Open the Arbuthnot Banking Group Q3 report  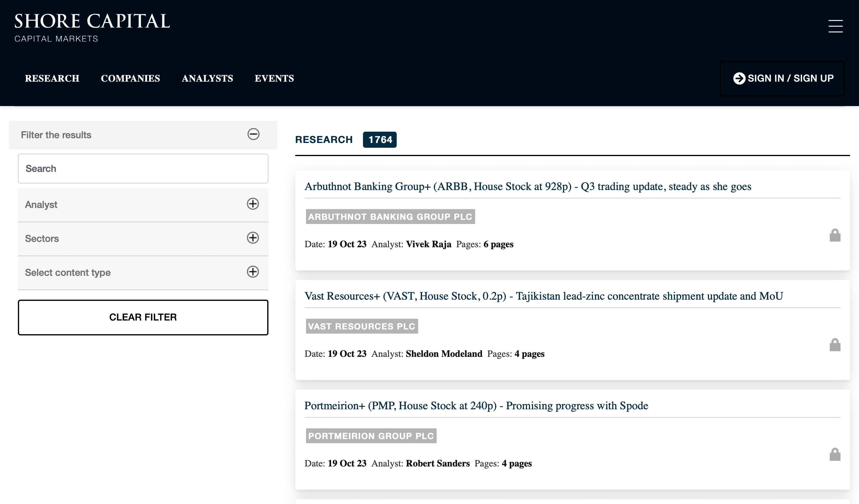coord(528,186)
